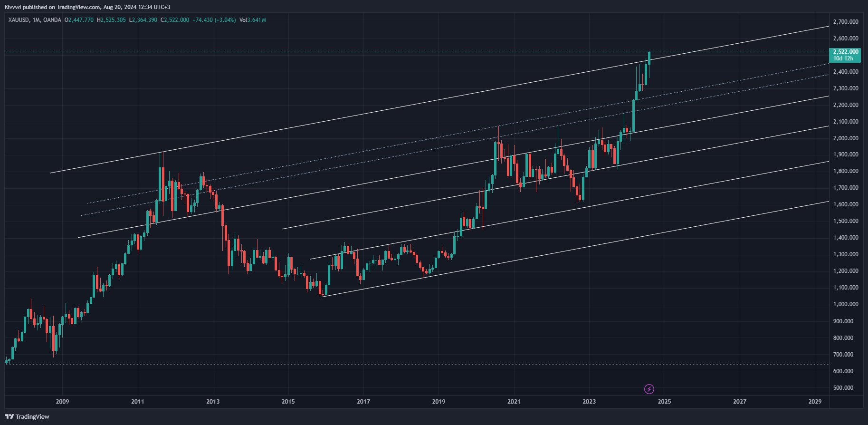
Task: Click the high value H2,525.305
Action: tap(112, 20)
